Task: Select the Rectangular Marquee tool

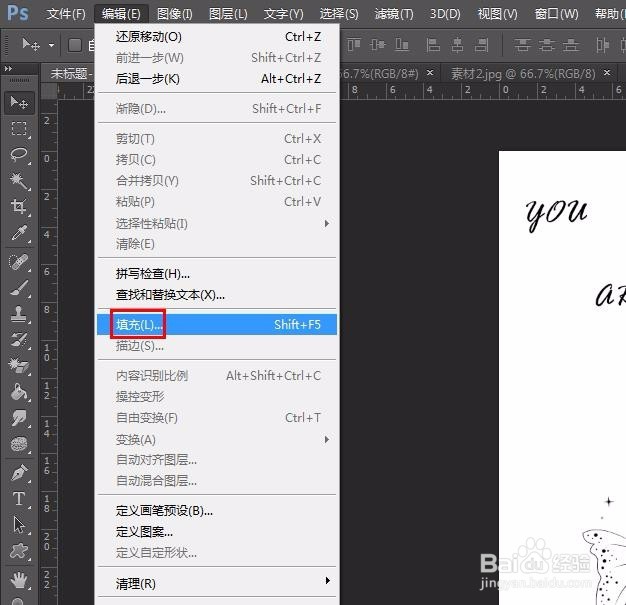Action: click(19, 129)
